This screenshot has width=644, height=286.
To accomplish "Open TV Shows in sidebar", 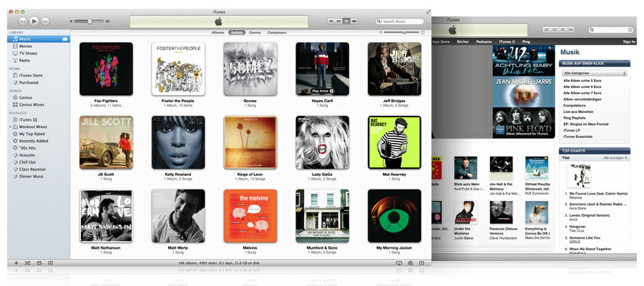I will point(39,54).
